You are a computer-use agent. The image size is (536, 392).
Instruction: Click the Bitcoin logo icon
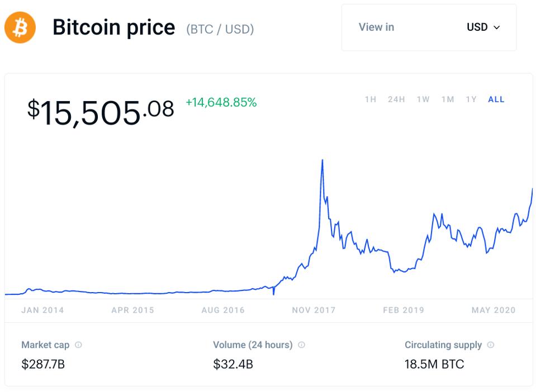20,27
